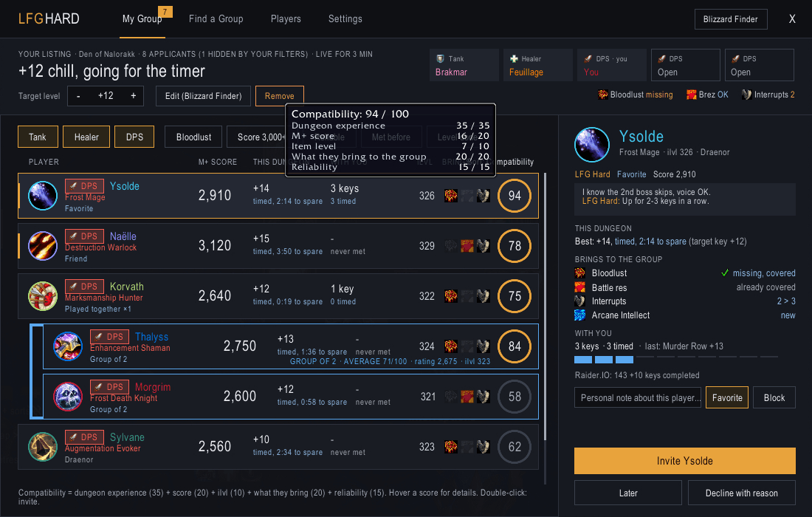Click Edit (Blizzard Finder) button
The width and height of the screenshot is (812, 517).
point(203,96)
